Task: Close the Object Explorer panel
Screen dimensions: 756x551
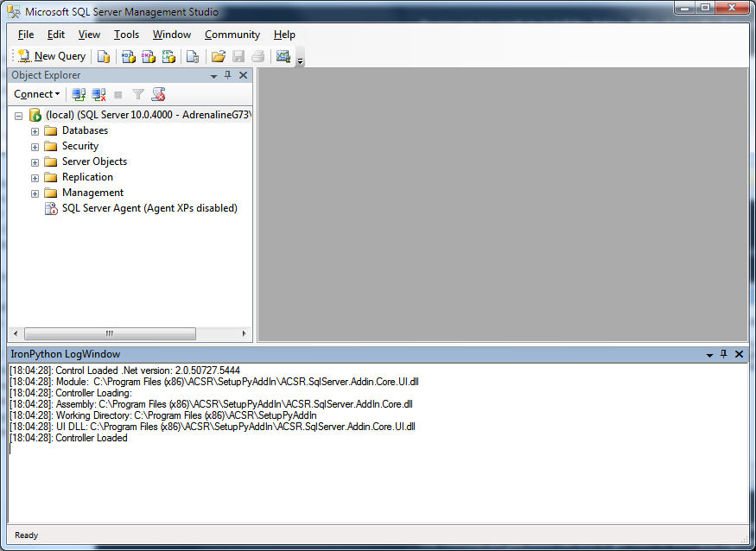Action: coord(244,75)
